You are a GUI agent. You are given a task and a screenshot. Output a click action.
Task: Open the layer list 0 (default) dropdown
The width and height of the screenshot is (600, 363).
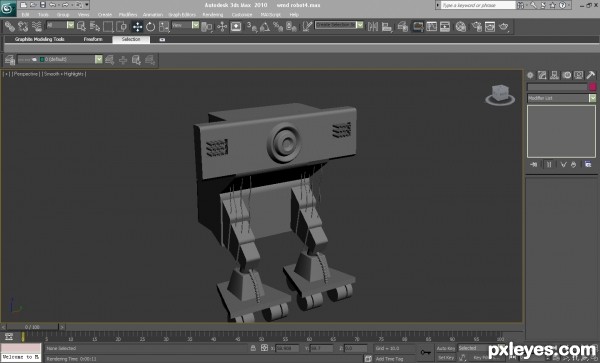pyautogui.click(x=99, y=59)
